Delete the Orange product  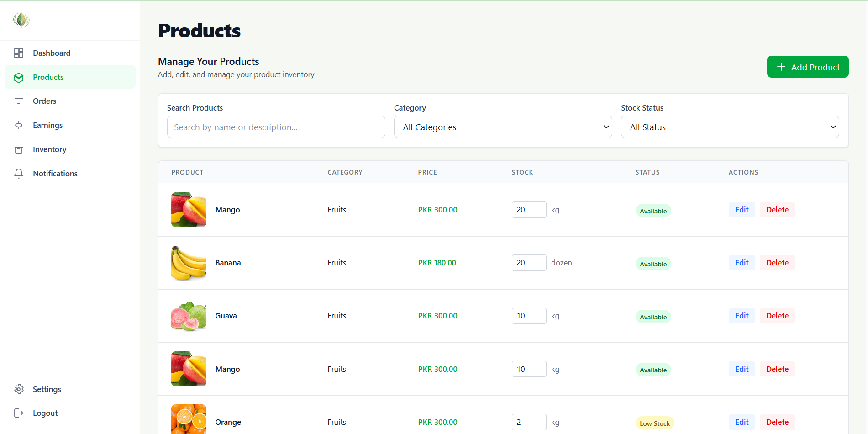point(777,422)
